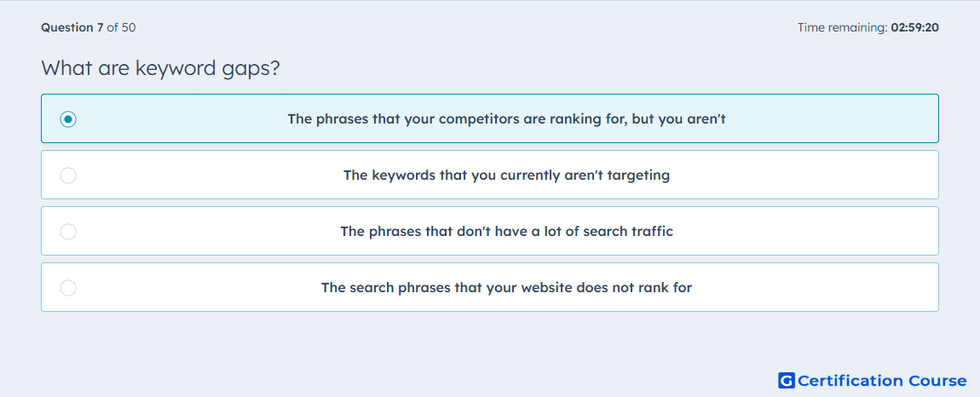Click the 02:59:20 countdown timer
This screenshot has height=397, width=980.
pyautogui.click(x=915, y=27)
